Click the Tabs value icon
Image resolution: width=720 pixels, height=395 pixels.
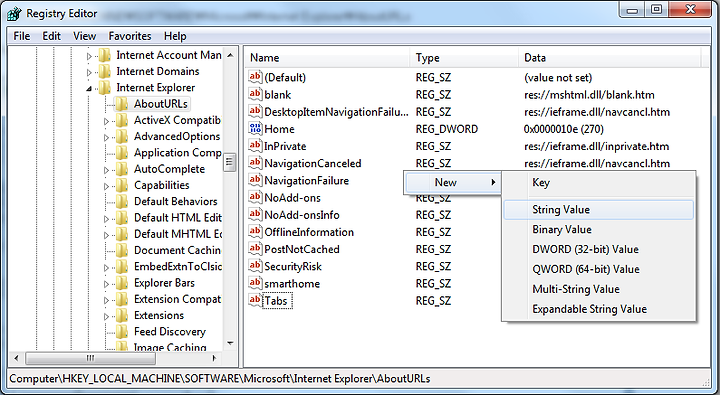[255, 300]
